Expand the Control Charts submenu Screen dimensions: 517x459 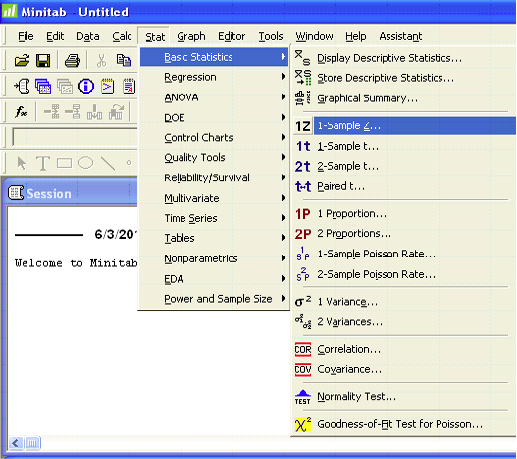(214, 137)
